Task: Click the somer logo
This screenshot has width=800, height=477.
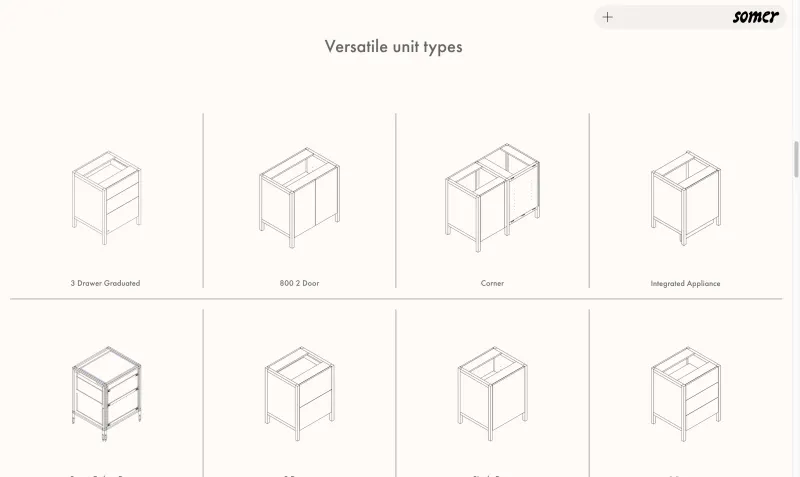Action: (756, 17)
